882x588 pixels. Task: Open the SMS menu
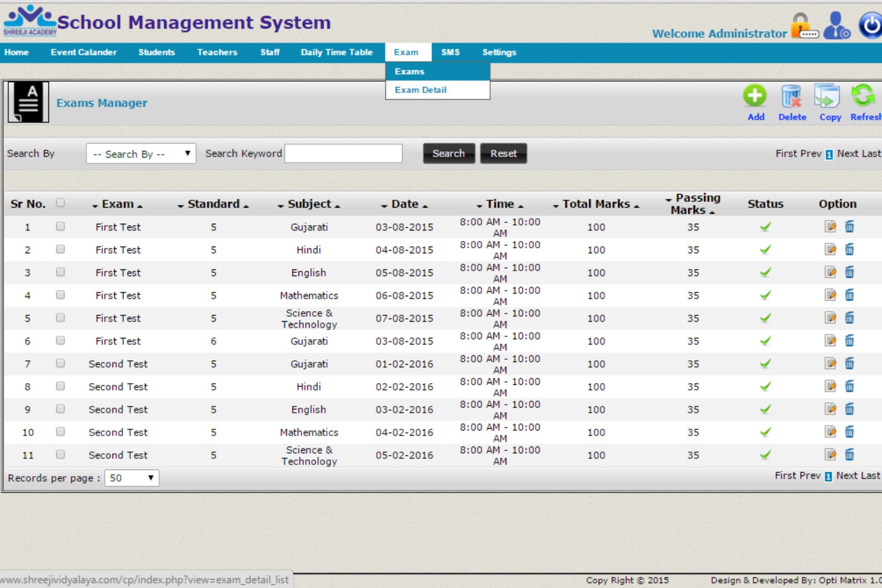click(x=450, y=52)
